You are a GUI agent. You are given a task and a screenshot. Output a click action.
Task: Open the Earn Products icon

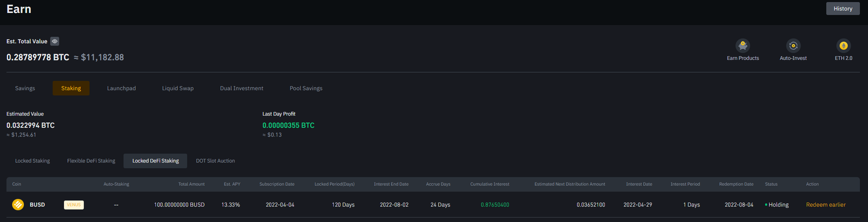pyautogui.click(x=743, y=46)
